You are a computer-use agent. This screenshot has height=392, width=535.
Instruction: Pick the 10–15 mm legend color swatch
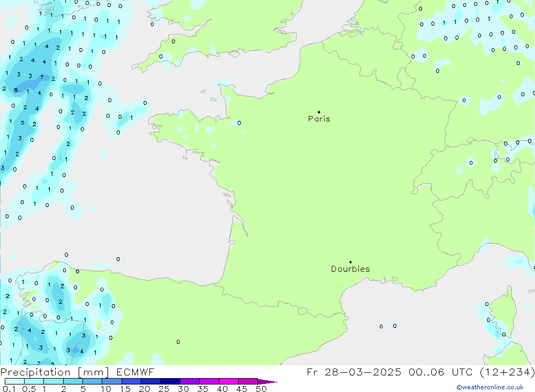[112, 381]
